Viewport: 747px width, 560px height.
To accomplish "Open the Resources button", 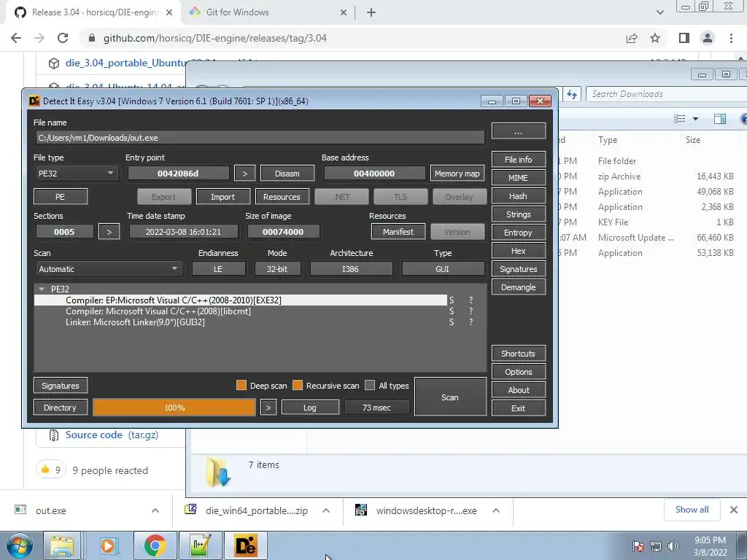I will pos(282,197).
